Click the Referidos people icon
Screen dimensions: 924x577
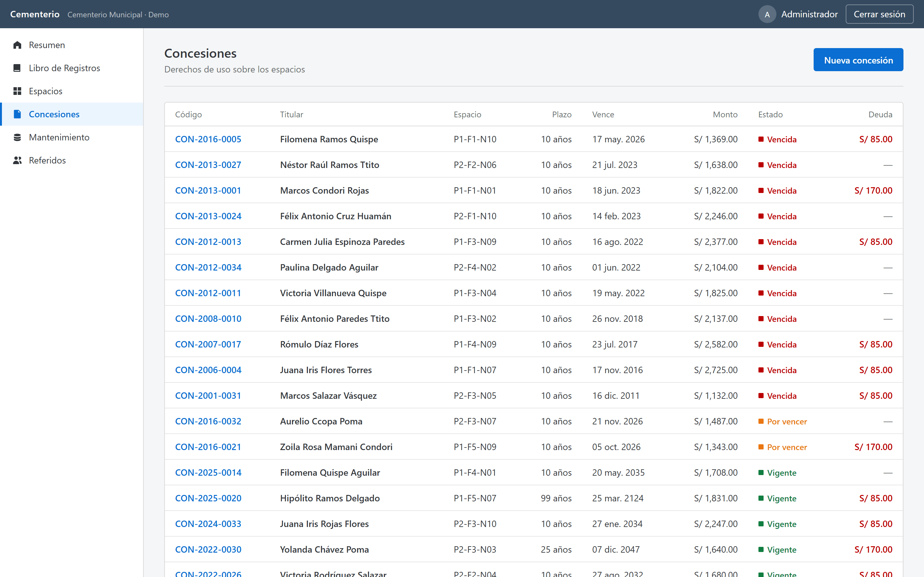(x=17, y=160)
